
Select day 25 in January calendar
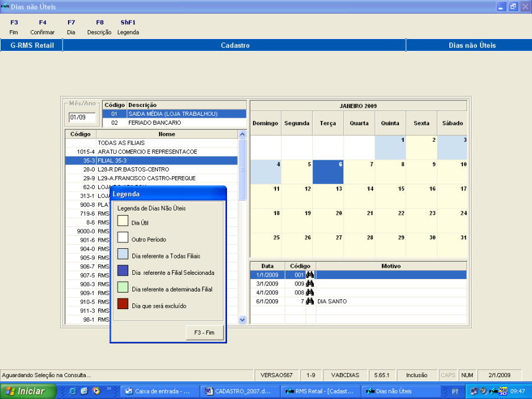pyautogui.click(x=265, y=245)
